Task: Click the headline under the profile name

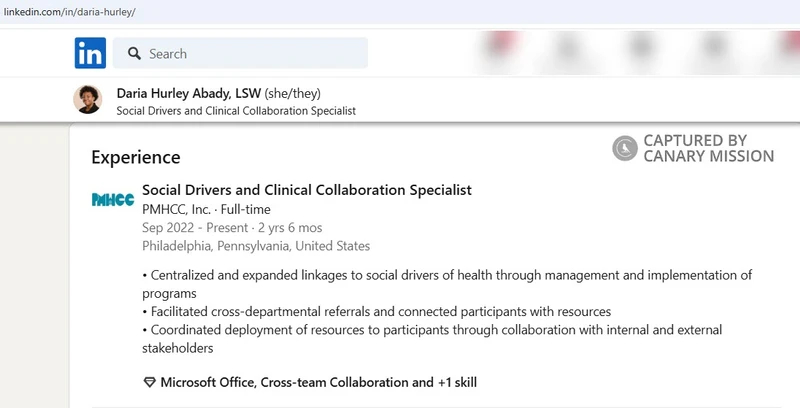Action: point(236,111)
